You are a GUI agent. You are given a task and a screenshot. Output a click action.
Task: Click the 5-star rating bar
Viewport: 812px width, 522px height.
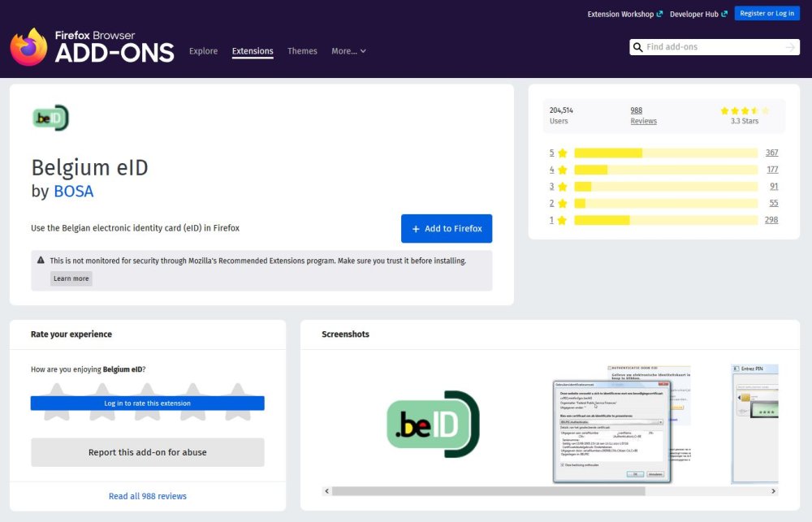coord(666,153)
